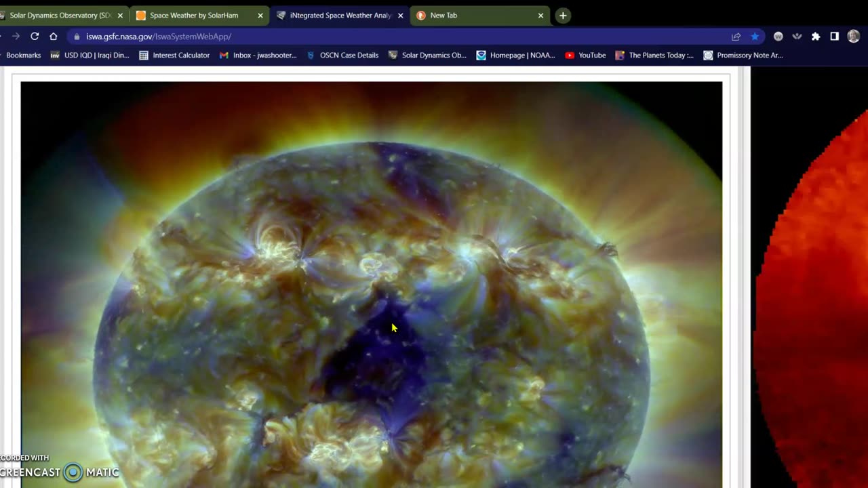Open the Gmail Inbox bookmark

[258, 56]
